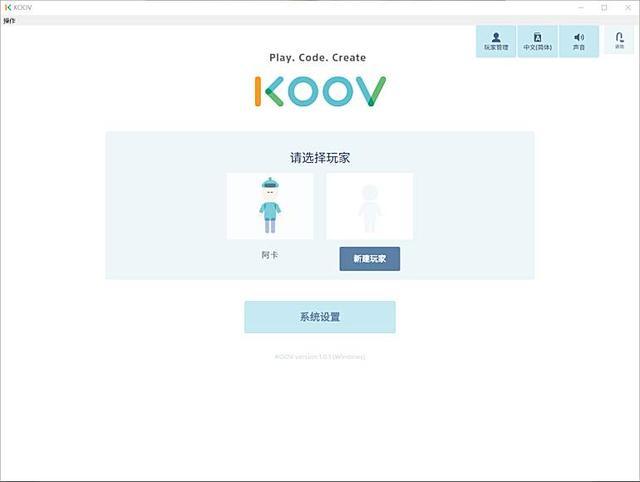The width and height of the screenshot is (640, 482).
Task: Open the 操作 menu
Action: pyautogui.click(x=10, y=20)
